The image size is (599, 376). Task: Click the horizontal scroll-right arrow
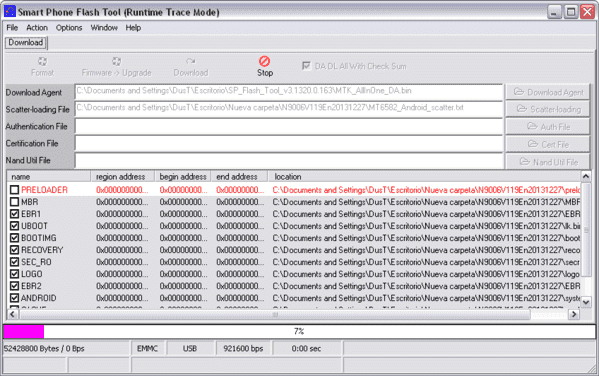pyautogui.click(x=574, y=314)
